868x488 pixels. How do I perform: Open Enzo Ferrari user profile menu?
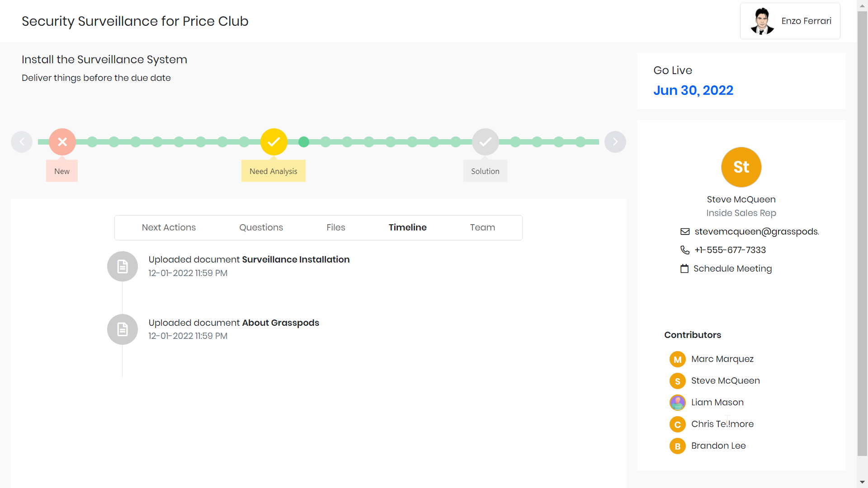pos(790,21)
